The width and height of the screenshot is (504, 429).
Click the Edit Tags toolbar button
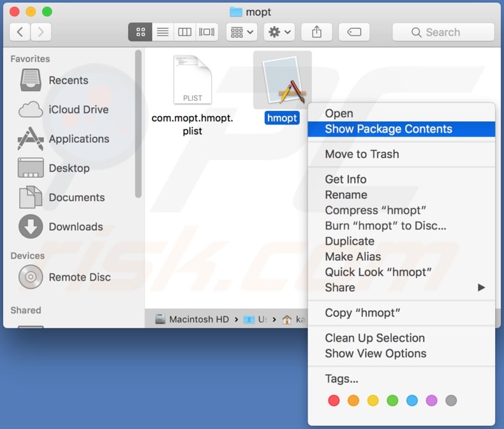pyautogui.click(x=354, y=32)
